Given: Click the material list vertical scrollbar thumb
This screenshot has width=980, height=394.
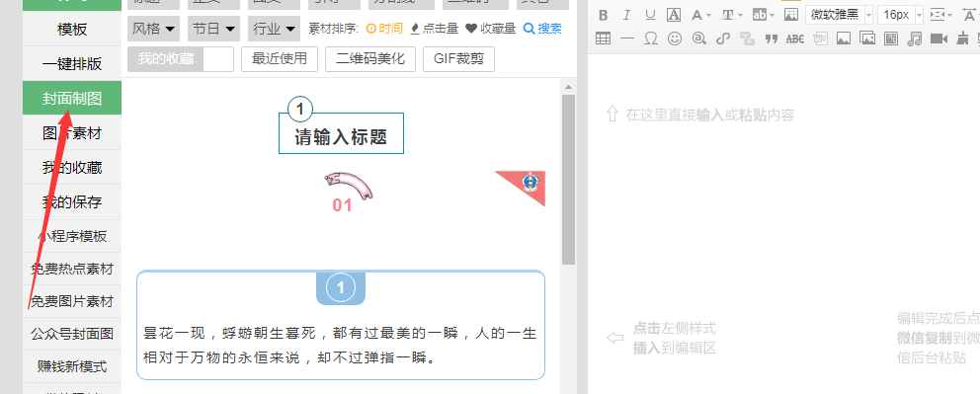Looking at the screenshot, I should (568, 179).
